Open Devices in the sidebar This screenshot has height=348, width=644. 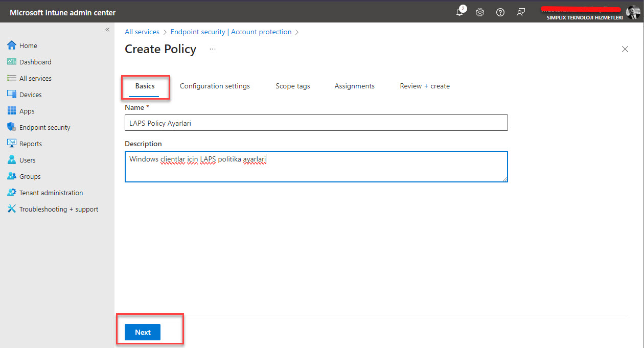[30, 95]
